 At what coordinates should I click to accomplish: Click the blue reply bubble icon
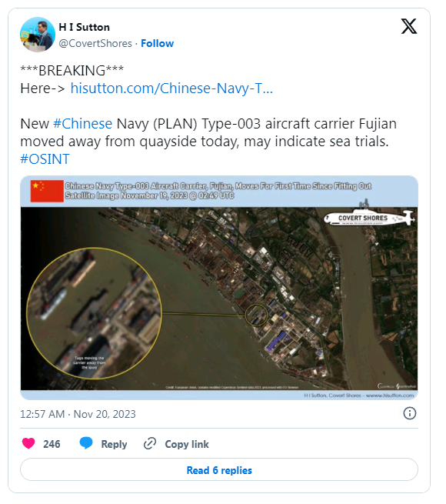pos(86,443)
